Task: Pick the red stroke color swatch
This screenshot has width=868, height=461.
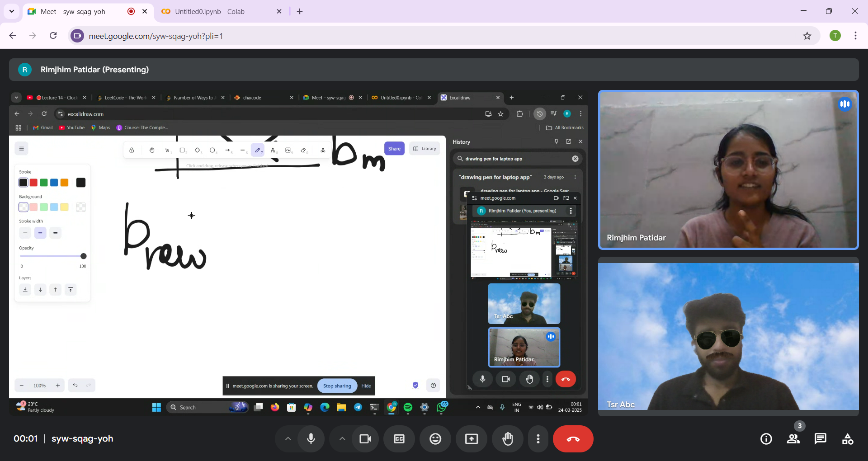Action: pyautogui.click(x=33, y=183)
